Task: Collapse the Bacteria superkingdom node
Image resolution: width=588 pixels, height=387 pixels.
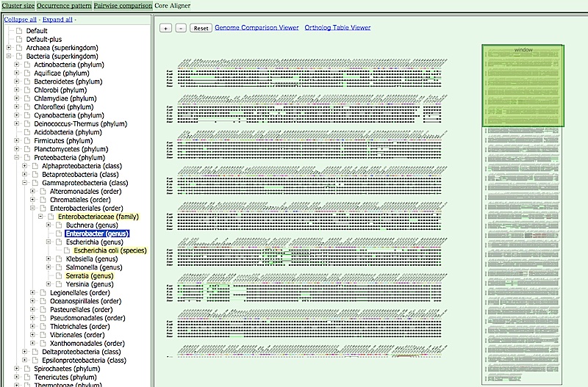Action: pyautogui.click(x=9, y=56)
